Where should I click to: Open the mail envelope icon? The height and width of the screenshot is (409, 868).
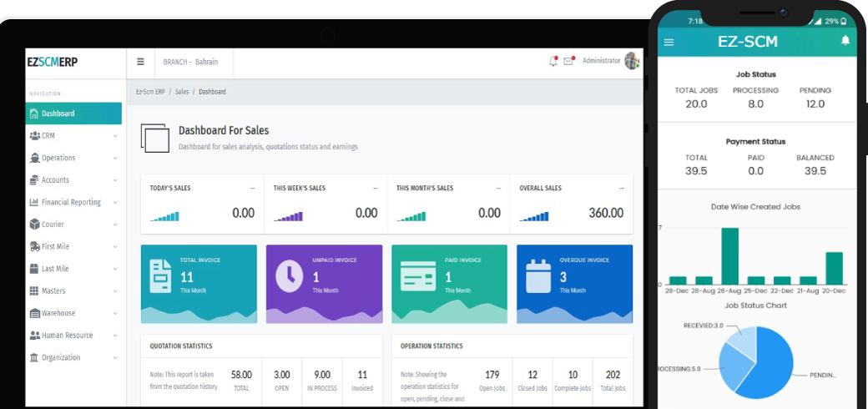pos(568,61)
